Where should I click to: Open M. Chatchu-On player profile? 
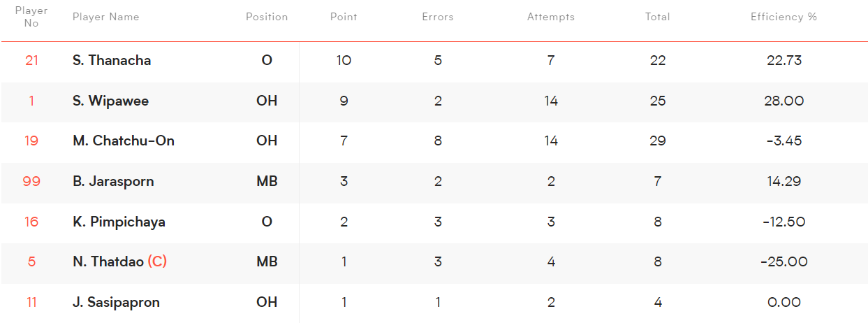click(x=124, y=141)
